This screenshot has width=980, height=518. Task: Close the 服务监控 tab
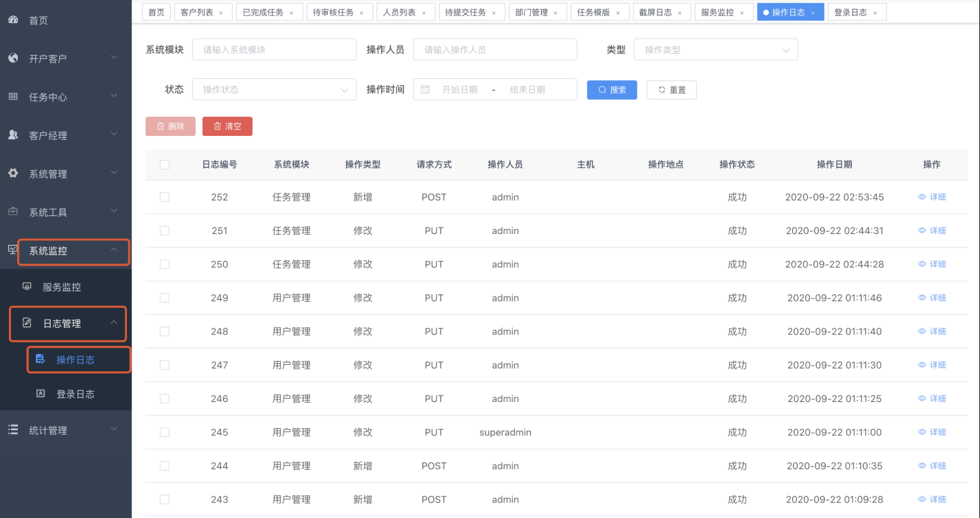pyautogui.click(x=742, y=13)
